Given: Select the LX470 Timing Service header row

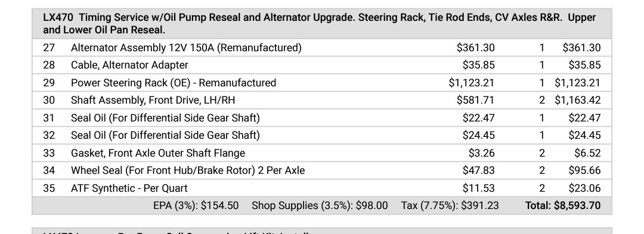Looking at the screenshot, I should click(x=321, y=24).
